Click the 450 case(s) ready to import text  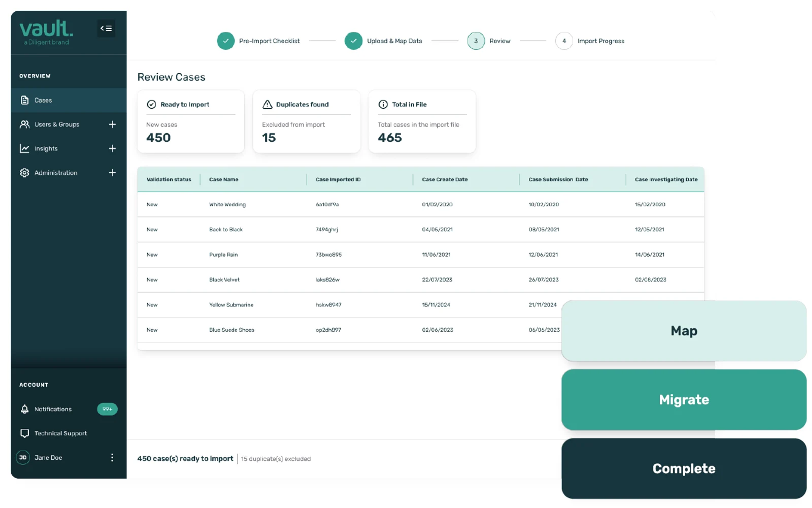click(185, 459)
